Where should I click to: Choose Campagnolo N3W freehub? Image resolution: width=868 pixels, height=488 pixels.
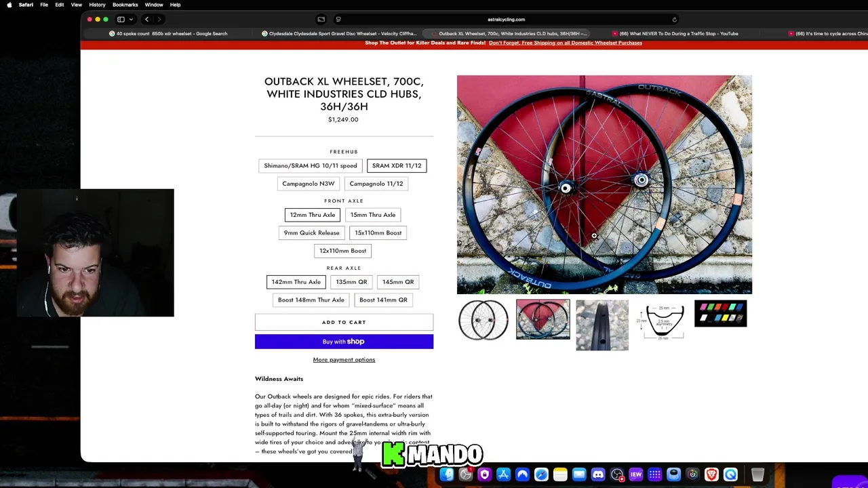[309, 184]
